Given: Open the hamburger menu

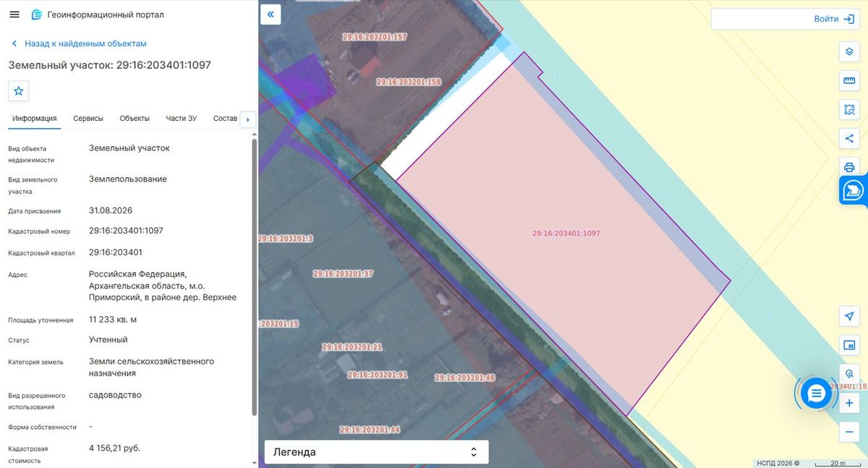Looking at the screenshot, I should (x=14, y=14).
